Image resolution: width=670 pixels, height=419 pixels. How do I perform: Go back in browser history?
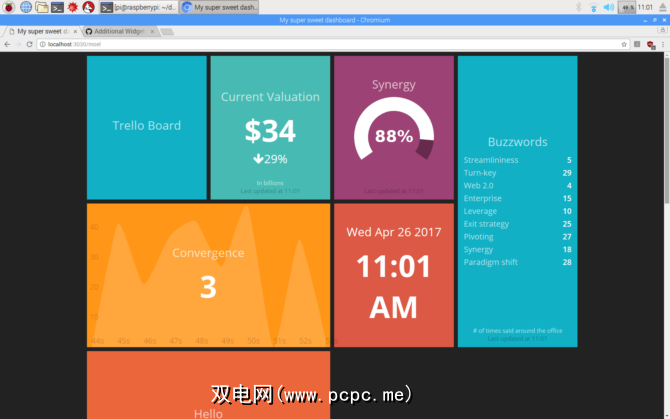pos(7,44)
